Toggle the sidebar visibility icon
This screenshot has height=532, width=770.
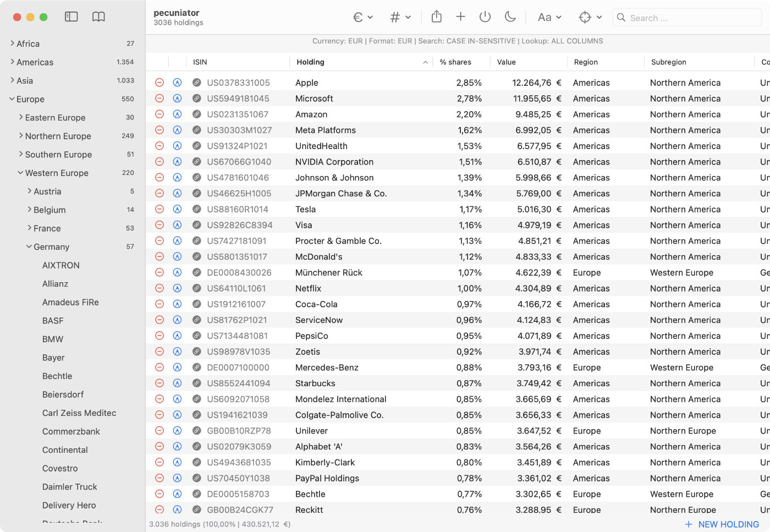click(x=71, y=17)
